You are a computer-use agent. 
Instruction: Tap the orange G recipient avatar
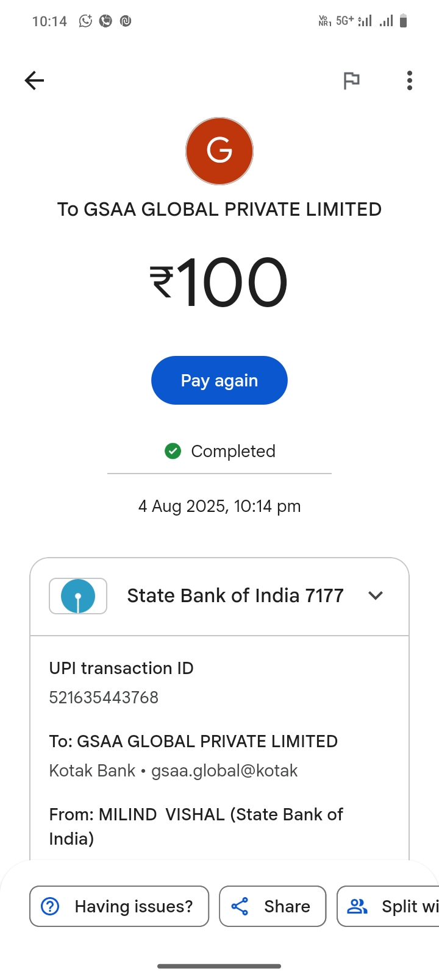tap(220, 151)
